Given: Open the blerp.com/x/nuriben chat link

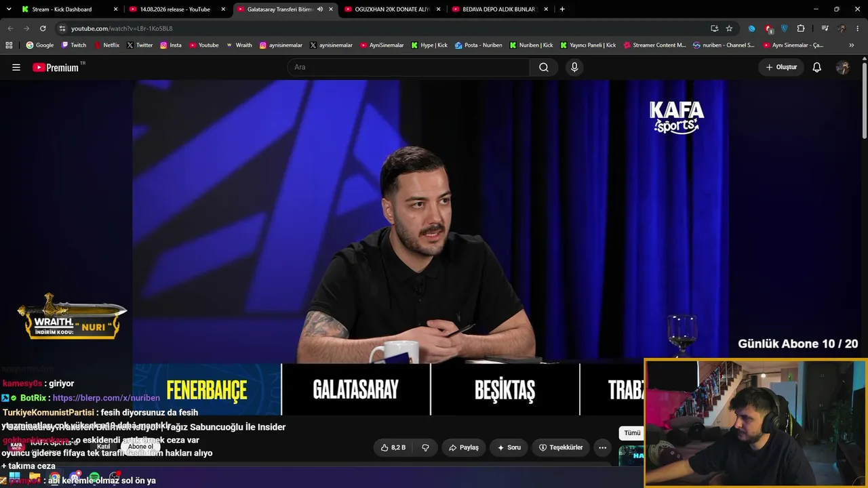Looking at the screenshot, I should pos(106,398).
